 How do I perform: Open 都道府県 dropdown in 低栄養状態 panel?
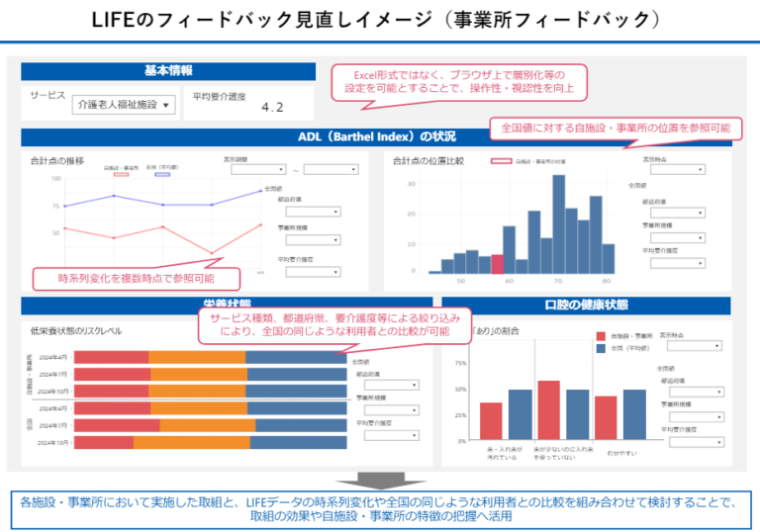(392, 386)
